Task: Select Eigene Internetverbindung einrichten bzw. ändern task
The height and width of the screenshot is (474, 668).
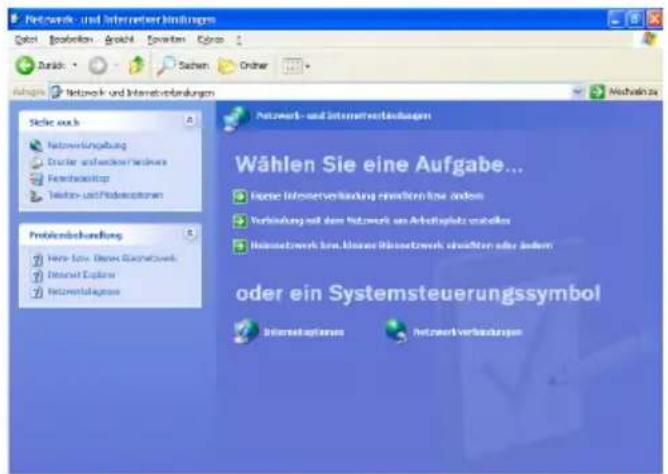Action: pos(367,196)
